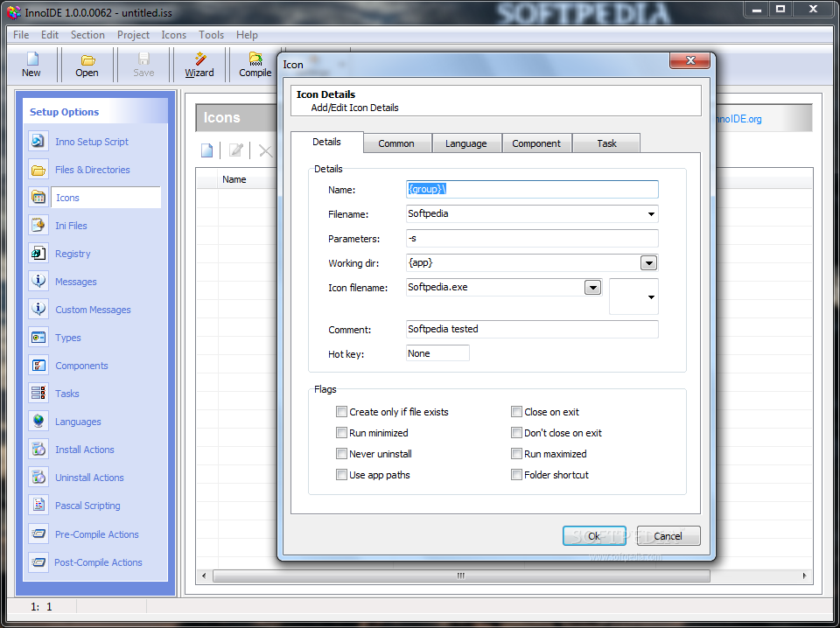The height and width of the screenshot is (628, 840).
Task: Confirm with the Ok button
Action: (x=594, y=536)
